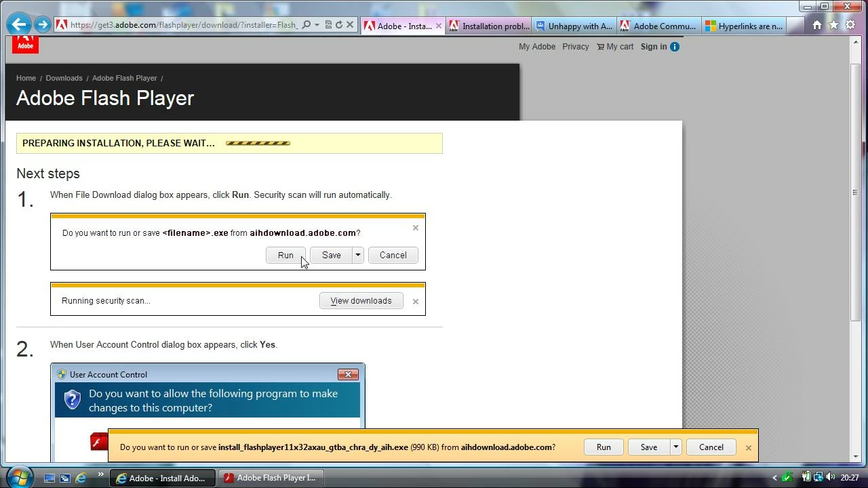Open browser Tools gear icon

click(x=850, y=25)
